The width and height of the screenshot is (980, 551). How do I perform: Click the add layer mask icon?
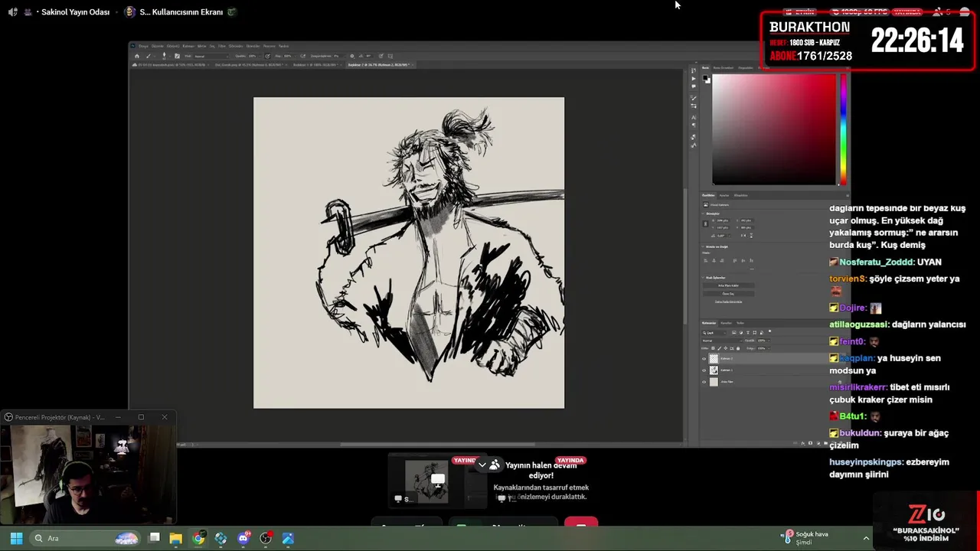click(811, 443)
